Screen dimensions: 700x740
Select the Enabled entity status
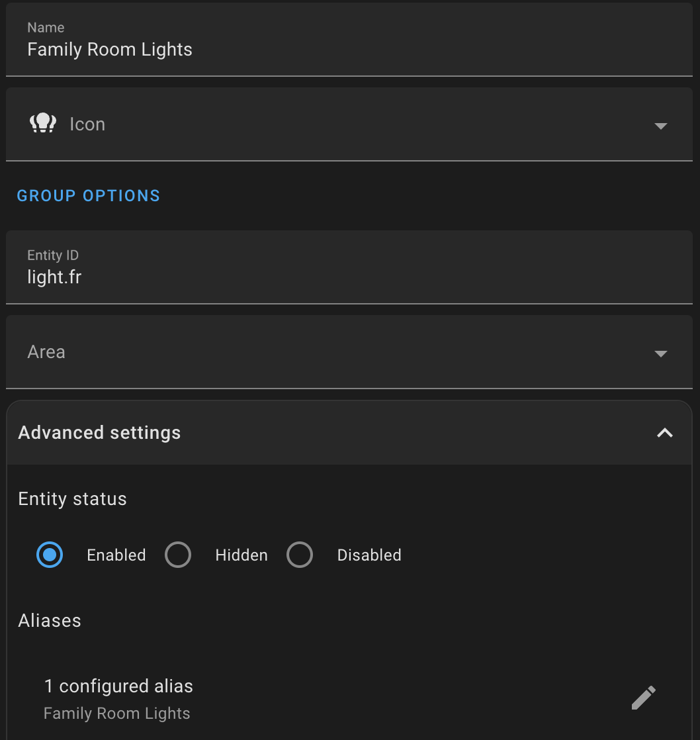(x=49, y=555)
